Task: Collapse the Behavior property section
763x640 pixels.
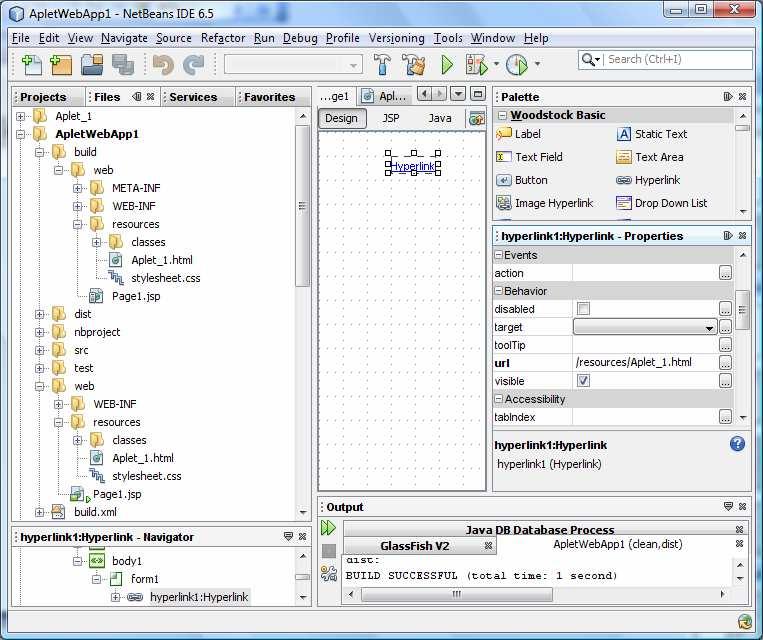Action: point(499,291)
